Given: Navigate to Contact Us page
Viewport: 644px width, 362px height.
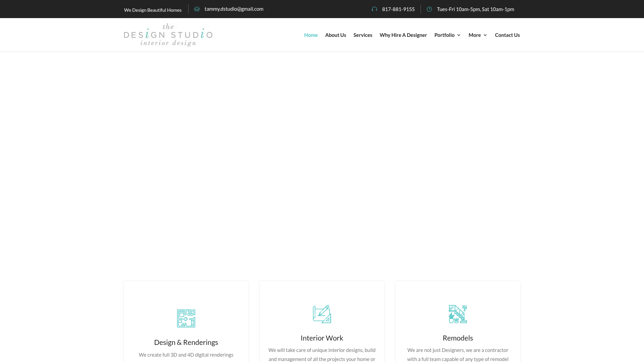Looking at the screenshot, I should click(507, 35).
